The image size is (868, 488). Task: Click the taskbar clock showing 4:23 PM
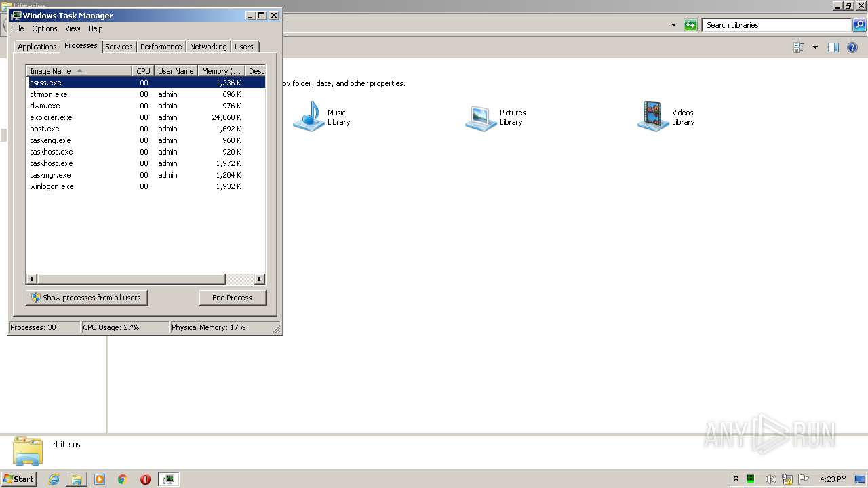[833, 479]
